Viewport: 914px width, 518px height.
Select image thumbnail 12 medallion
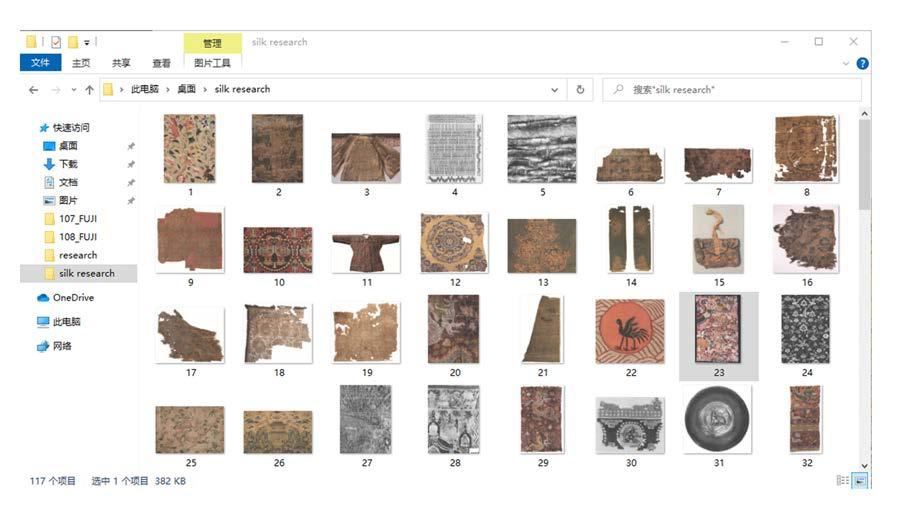pyautogui.click(x=454, y=243)
